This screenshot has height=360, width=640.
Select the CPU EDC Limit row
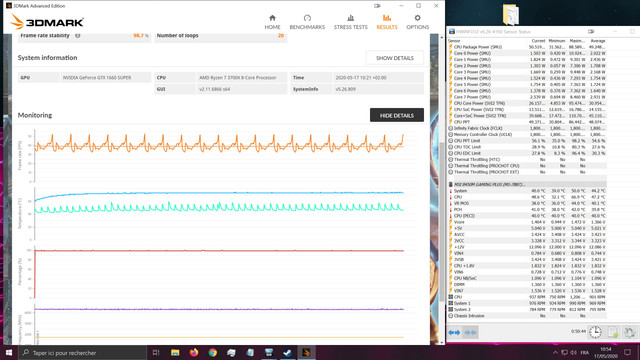point(527,153)
